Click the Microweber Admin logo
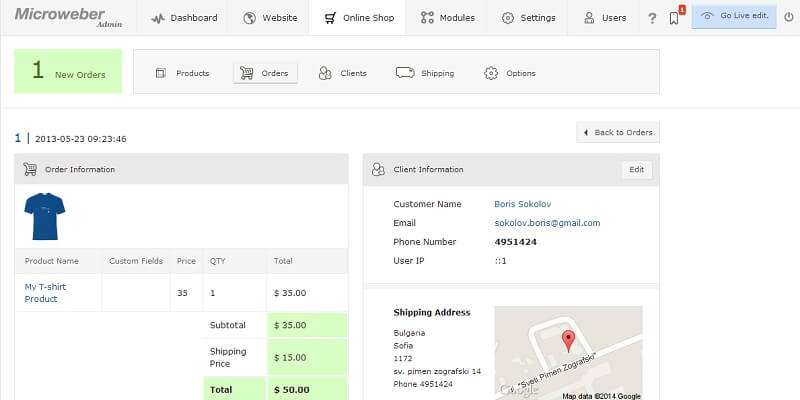Screen dimensions: 800x400 pyautogui.click(x=68, y=17)
